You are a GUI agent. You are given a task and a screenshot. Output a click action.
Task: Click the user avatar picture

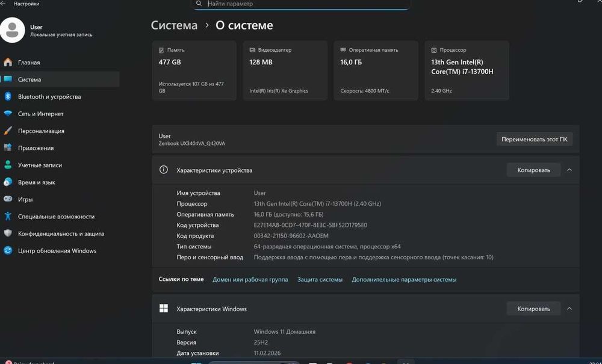tap(12, 30)
